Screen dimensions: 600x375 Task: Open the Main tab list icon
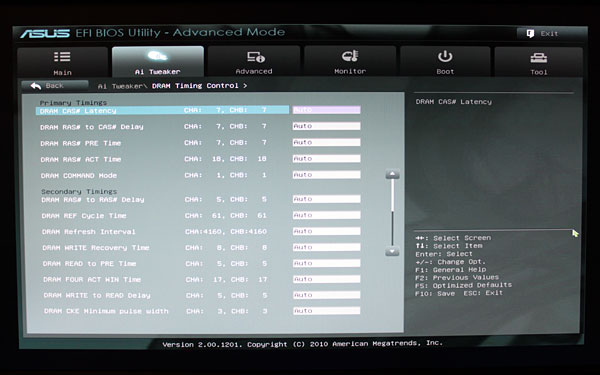coord(62,57)
